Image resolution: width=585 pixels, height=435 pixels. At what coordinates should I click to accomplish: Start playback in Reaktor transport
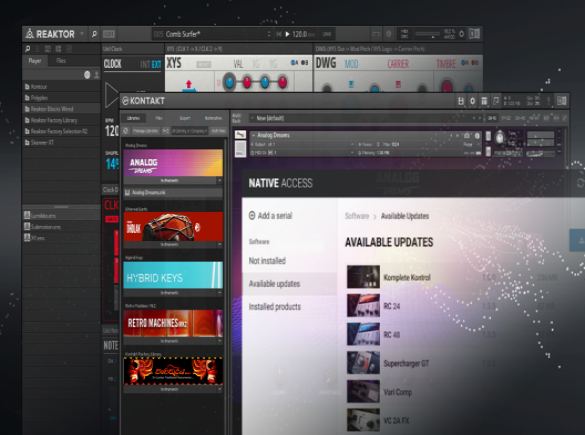(x=287, y=34)
